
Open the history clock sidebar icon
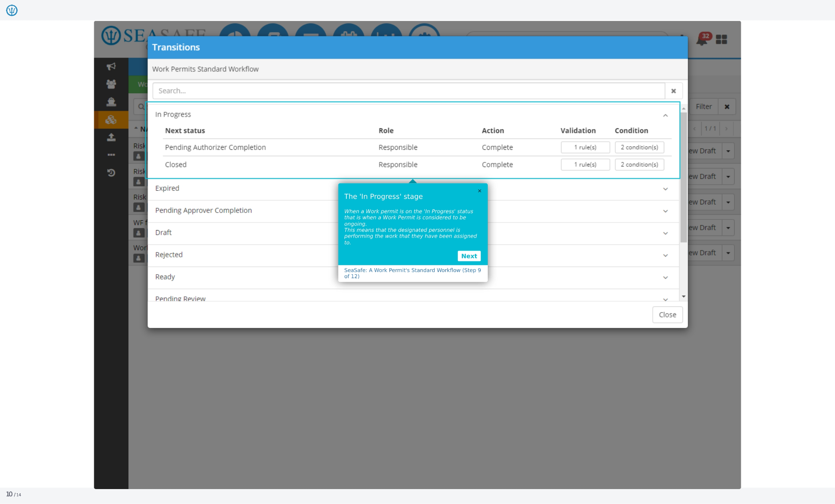111,173
